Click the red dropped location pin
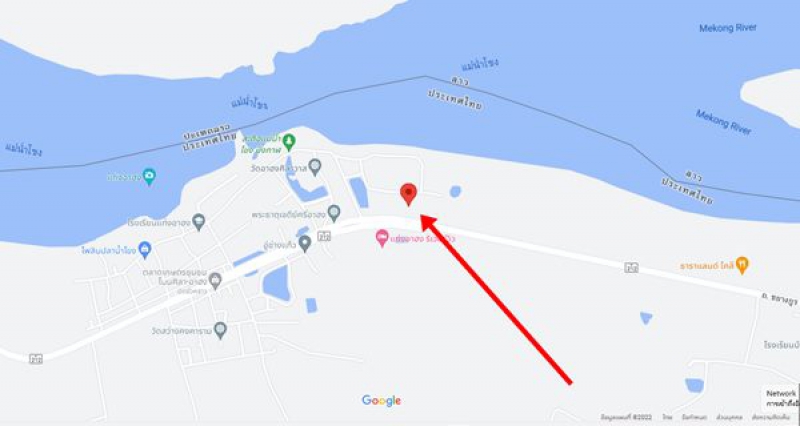This screenshot has width=800, height=426. [x=408, y=194]
